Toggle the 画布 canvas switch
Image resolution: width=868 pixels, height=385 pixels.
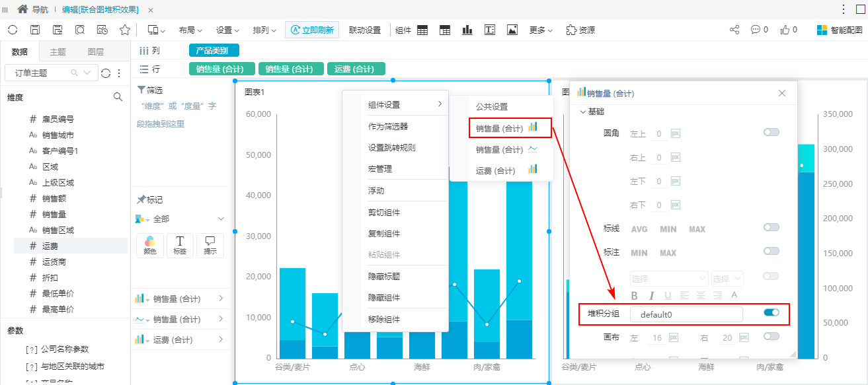point(771,336)
